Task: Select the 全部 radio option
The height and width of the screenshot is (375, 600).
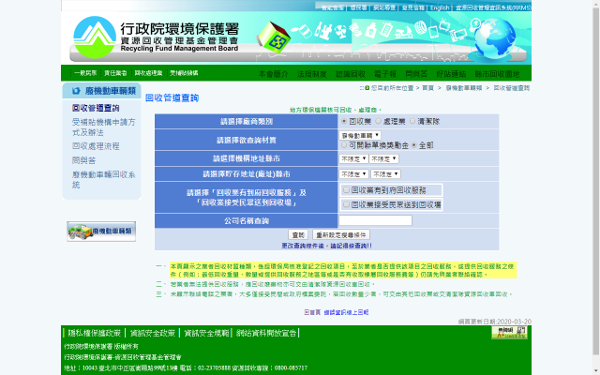Action: click(x=414, y=145)
